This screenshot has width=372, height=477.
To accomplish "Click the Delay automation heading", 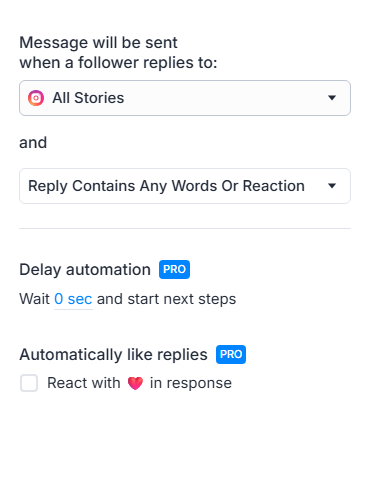I will (85, 269).
